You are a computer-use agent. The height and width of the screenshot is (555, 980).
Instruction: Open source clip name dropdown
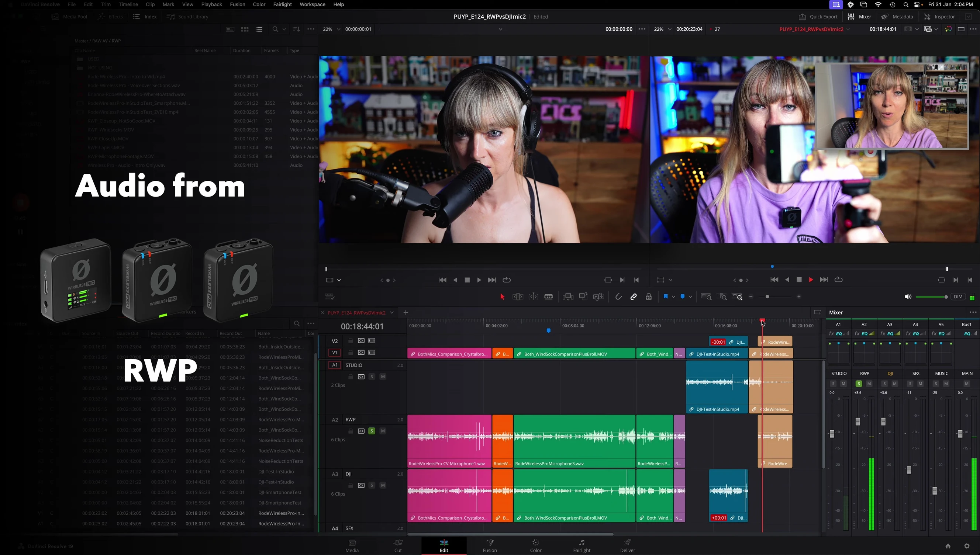500,30
